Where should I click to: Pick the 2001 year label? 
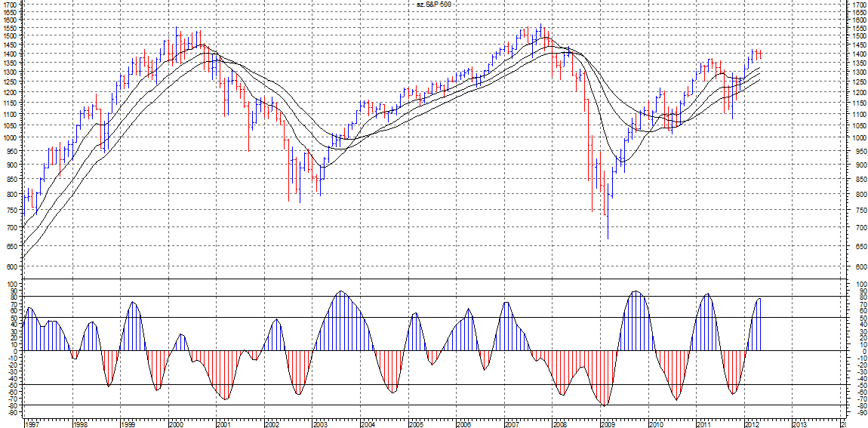click(x=224, y=424)
